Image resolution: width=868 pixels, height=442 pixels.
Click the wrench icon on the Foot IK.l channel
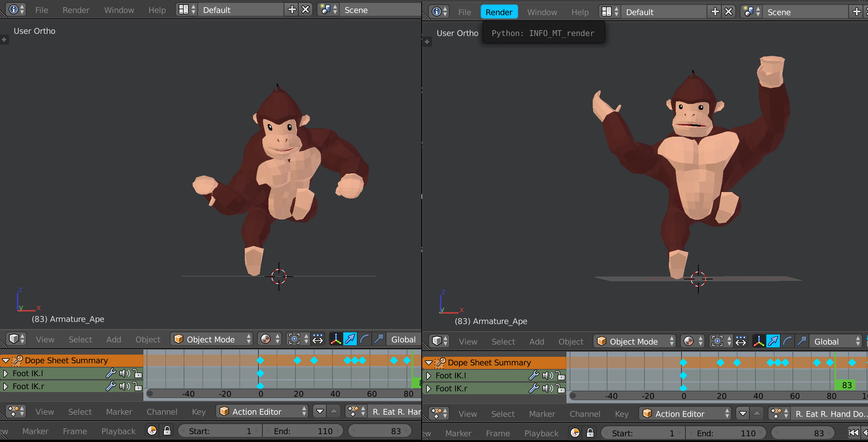(x=111, y=373)
